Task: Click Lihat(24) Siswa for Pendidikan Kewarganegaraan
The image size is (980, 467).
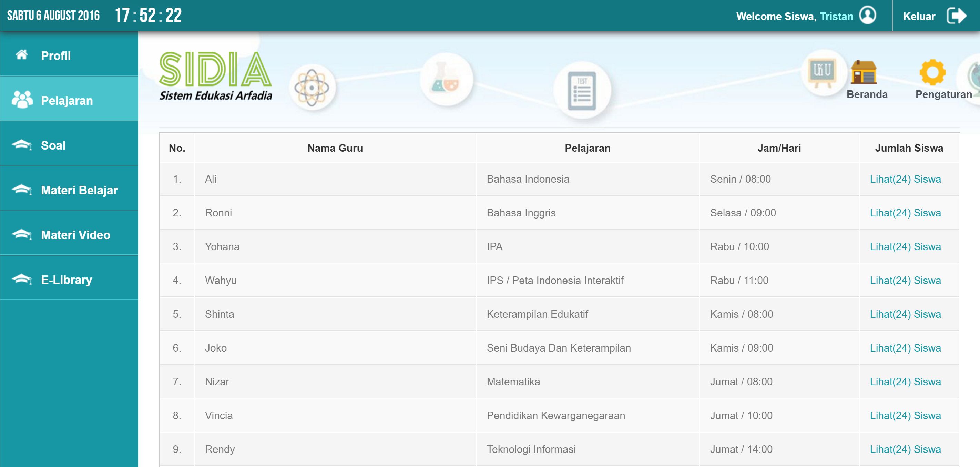Action: [905, 416]
